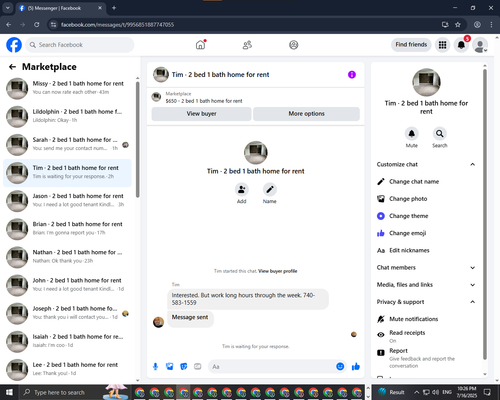The height and width of the screenshot is (400, 500).
Task: Open the Jason conversation
Action: click(67, 201)
